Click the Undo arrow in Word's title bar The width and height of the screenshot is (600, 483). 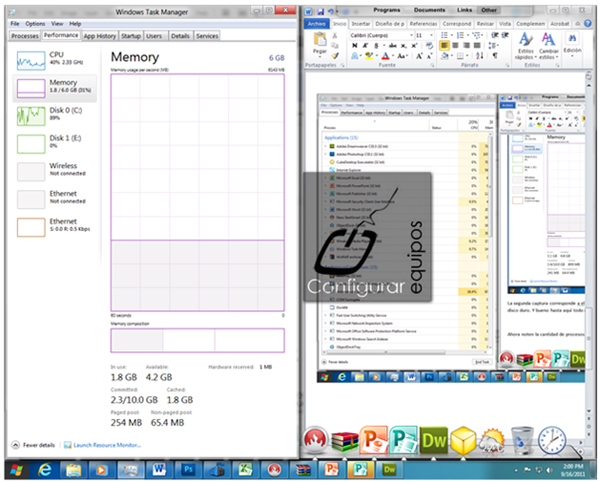tap(330, 12)
